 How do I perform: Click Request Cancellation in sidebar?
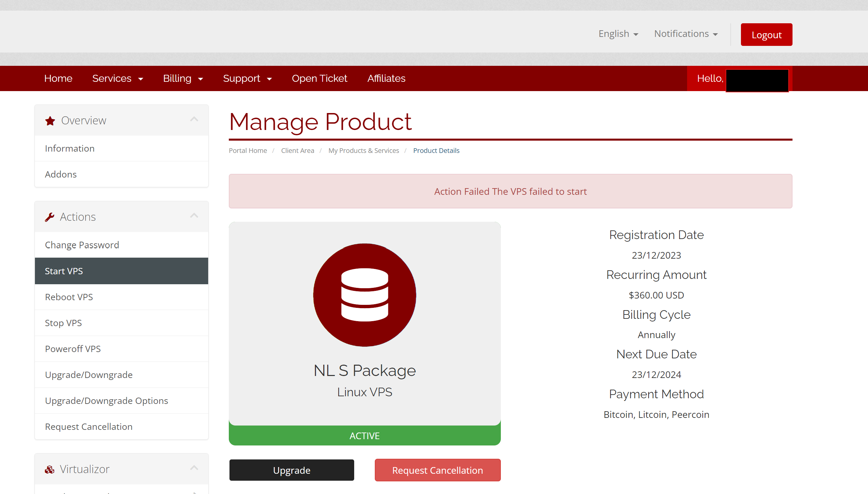tap(121, 427)
